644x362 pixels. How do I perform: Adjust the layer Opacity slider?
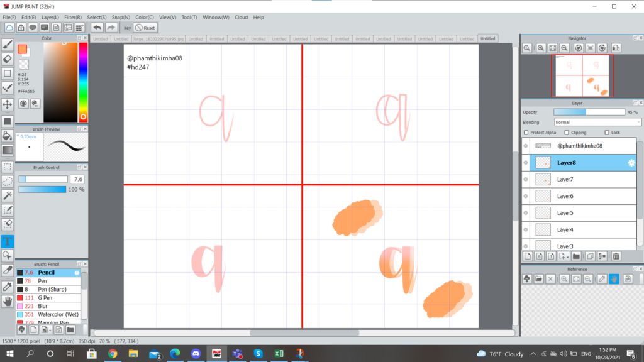pyautogui.click(x=589, y=112)
